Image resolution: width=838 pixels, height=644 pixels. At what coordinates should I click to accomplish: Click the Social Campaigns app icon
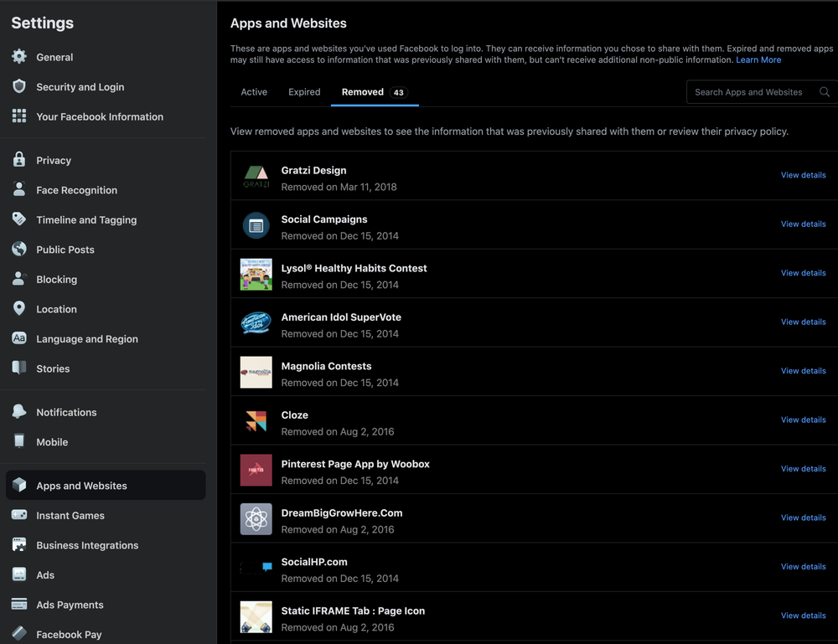256,226
